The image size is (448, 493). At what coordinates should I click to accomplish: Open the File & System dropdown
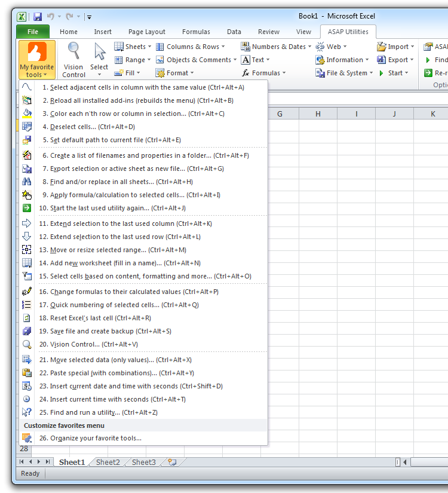click(344, 73)
